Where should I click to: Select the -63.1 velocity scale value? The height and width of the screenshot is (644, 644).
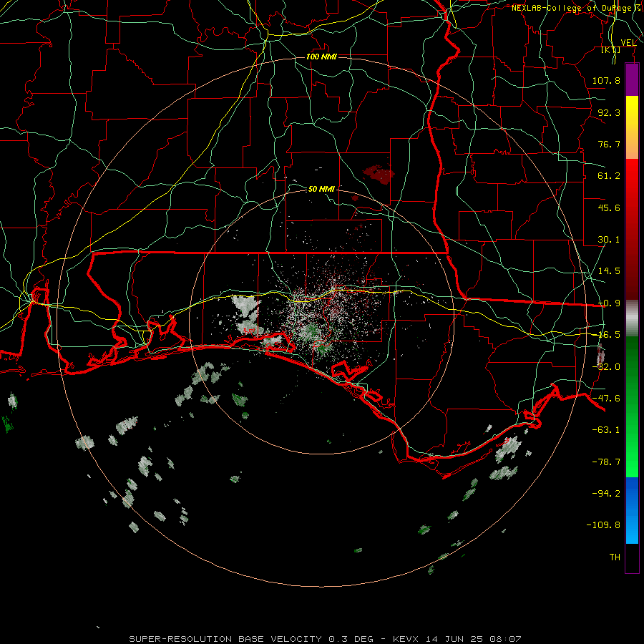(606, 430)
